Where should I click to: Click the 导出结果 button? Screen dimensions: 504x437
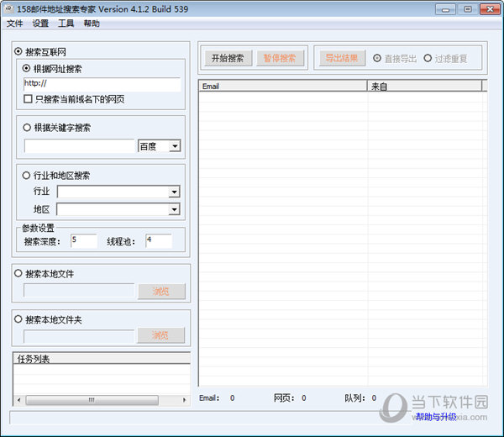343,58
